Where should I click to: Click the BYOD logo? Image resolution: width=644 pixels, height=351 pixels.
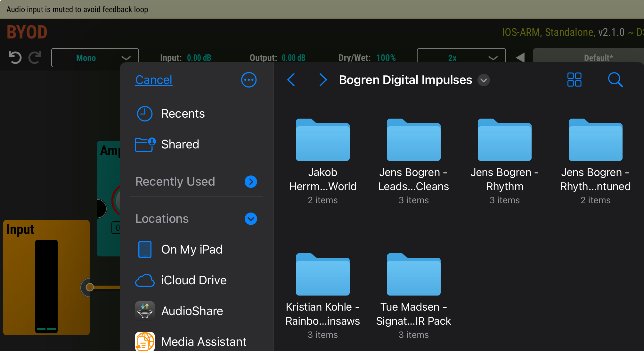coord(27,32)
